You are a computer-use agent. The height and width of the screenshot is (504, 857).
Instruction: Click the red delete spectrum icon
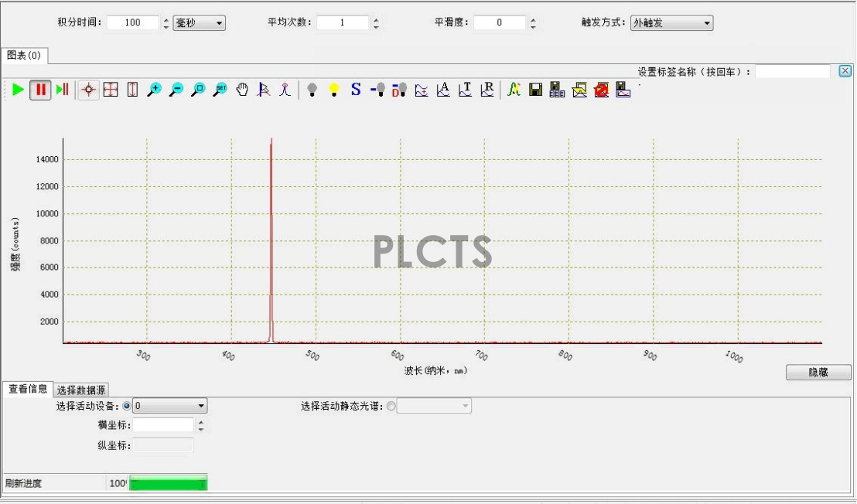(x=601, y=90)
